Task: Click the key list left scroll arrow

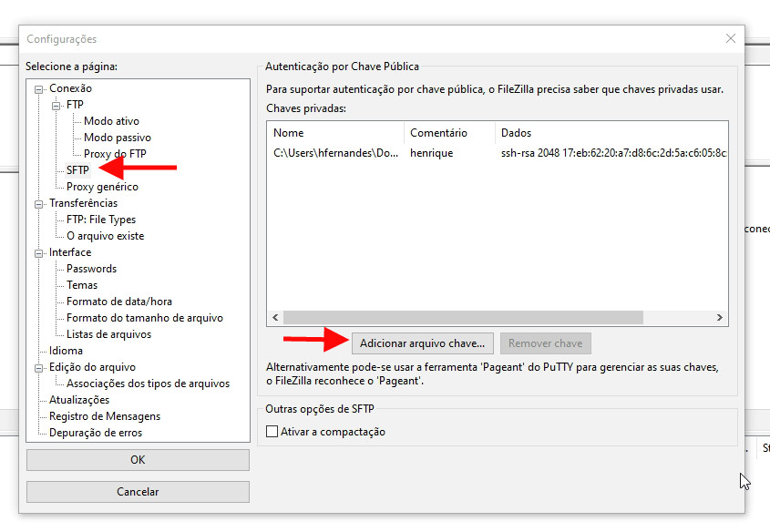Action: click(x=275, y=318)
